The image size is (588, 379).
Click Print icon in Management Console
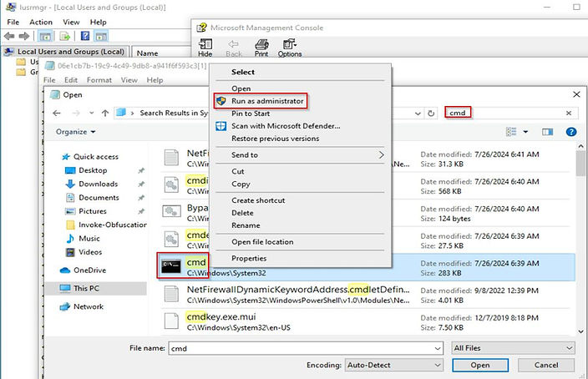(261, 48)
